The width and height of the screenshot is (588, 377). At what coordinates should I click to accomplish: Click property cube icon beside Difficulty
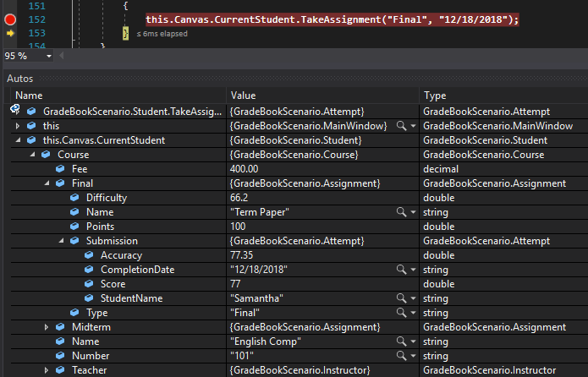pos(74,197)
